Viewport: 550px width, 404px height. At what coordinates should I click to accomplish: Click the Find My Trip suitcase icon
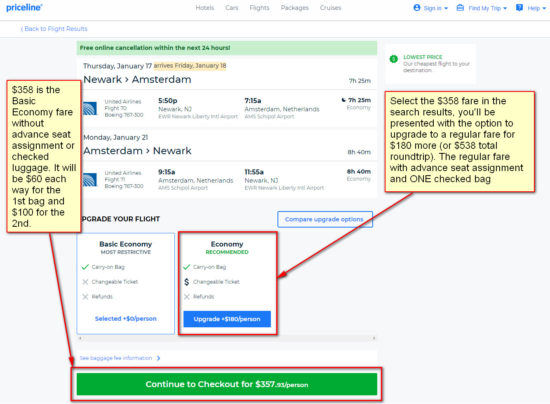tap(460, 8)
